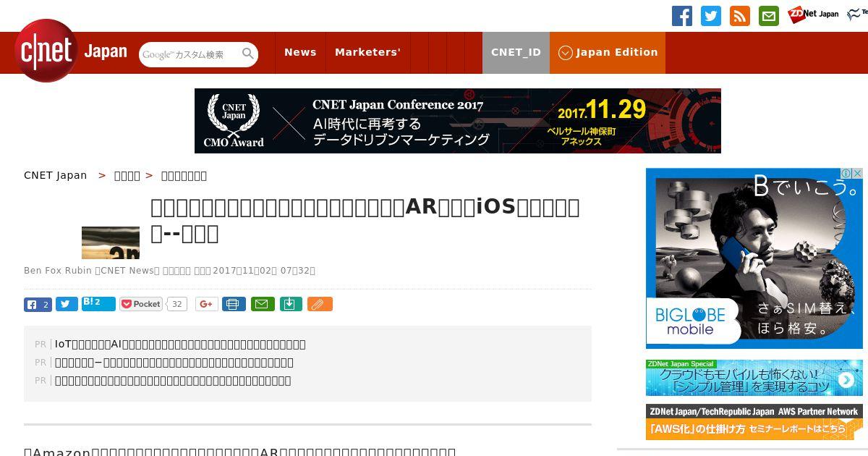Open the Twitter icon in the top bar
This screenshot has height=456, width=868.
coord(711,16)
